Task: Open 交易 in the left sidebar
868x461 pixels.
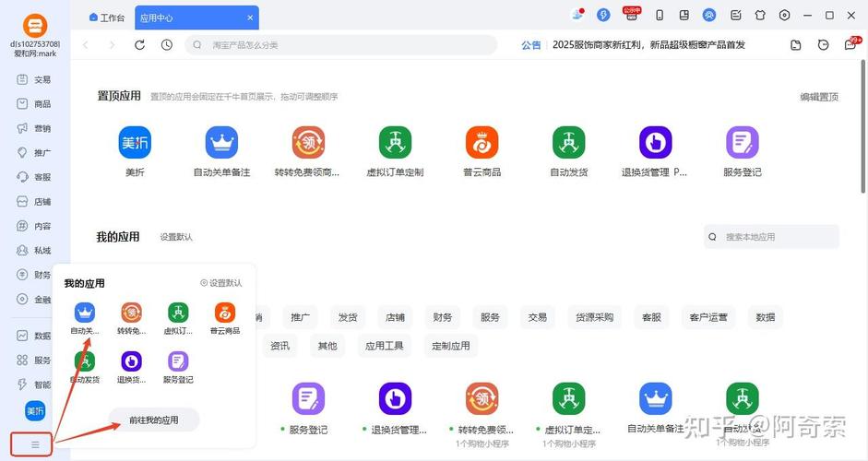Action: [x=34, y=79]
